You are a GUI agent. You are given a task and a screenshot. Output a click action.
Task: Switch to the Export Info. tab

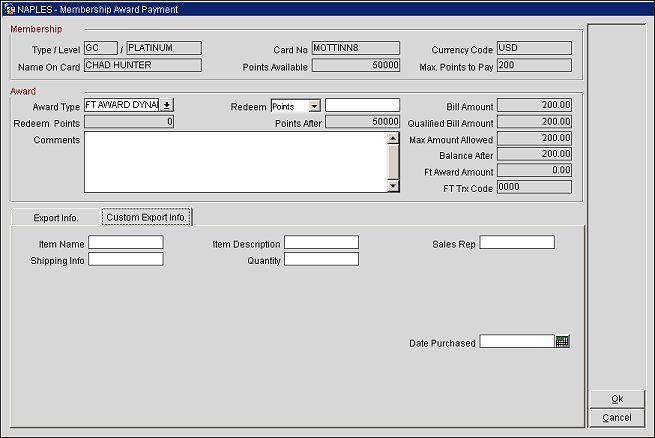click(56, 217)
